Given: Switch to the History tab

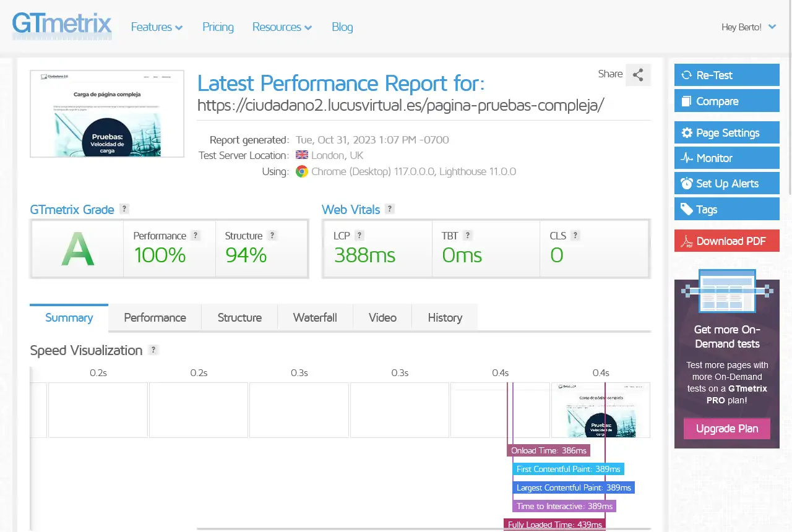Looking at the screenshot, I should click(445, 318).
